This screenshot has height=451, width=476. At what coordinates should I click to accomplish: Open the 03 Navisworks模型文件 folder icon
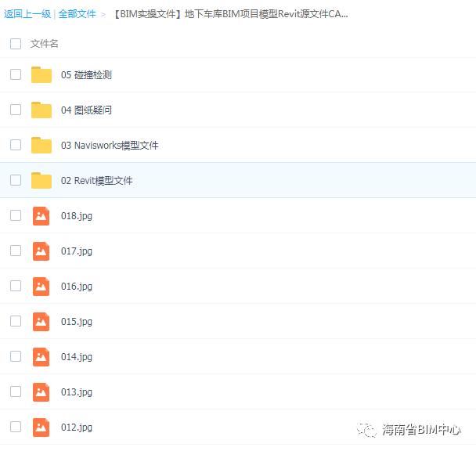tap(41, 145)
